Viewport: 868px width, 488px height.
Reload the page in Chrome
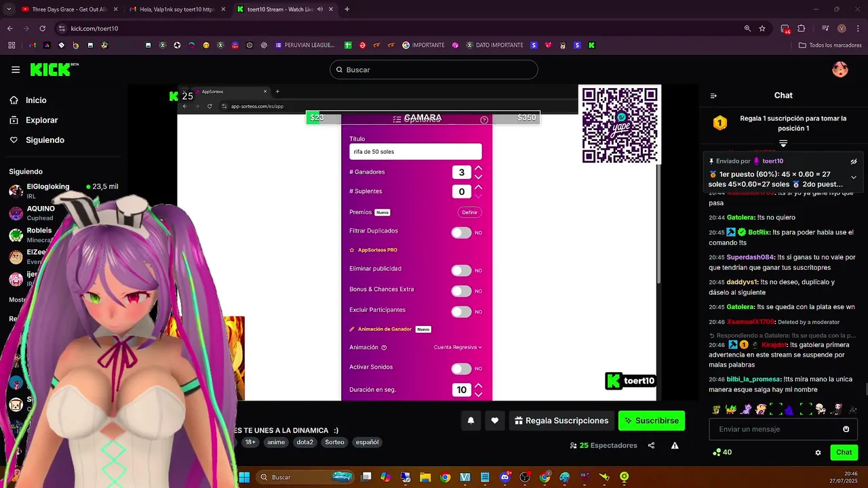tap(42, 28)
